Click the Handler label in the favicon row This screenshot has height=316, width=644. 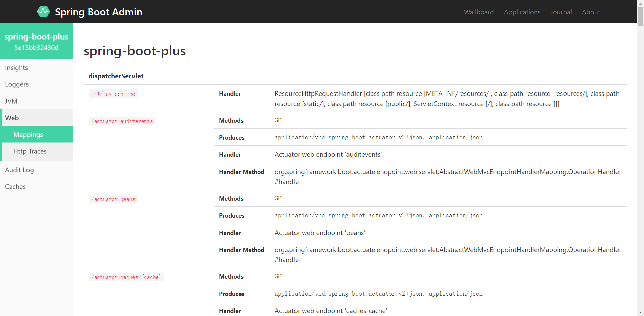click(x=230, y=93)
